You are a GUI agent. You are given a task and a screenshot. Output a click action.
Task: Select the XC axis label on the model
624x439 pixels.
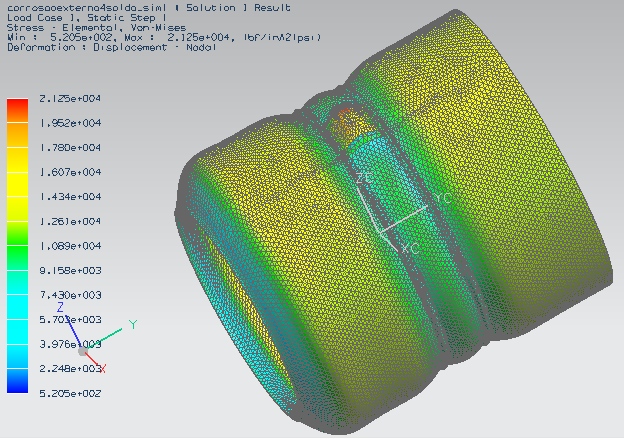point(410,245)
